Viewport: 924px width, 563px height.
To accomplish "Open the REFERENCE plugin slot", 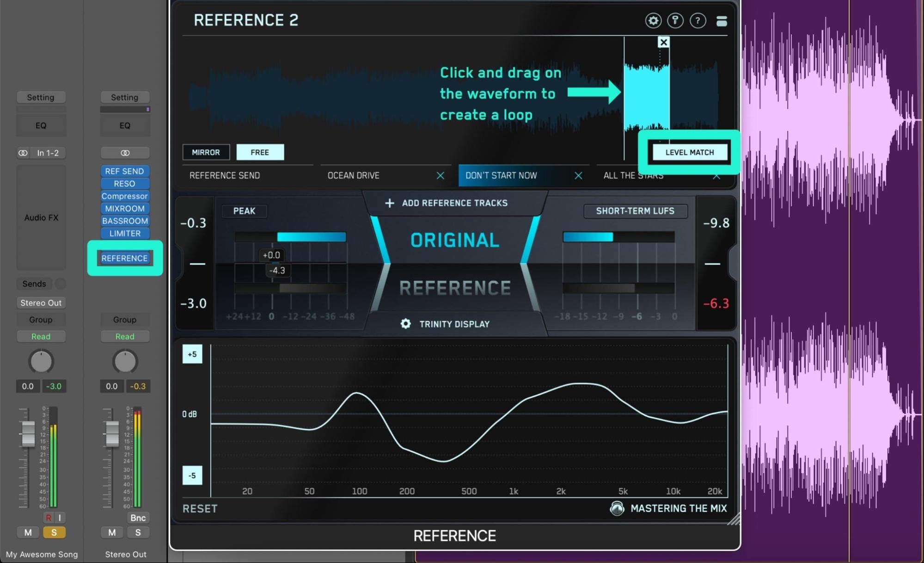I will coord(125,258).
